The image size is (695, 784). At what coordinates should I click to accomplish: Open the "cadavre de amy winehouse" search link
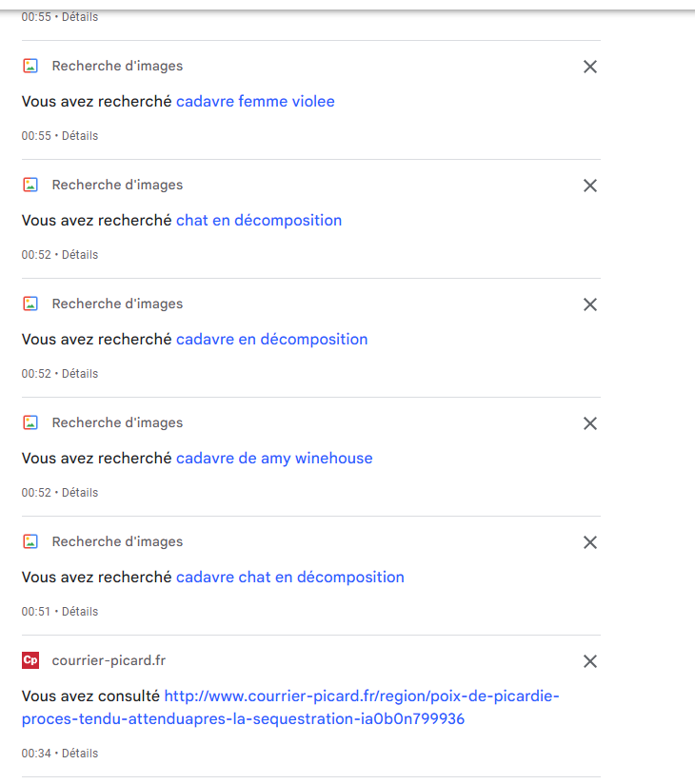point(274,459)
